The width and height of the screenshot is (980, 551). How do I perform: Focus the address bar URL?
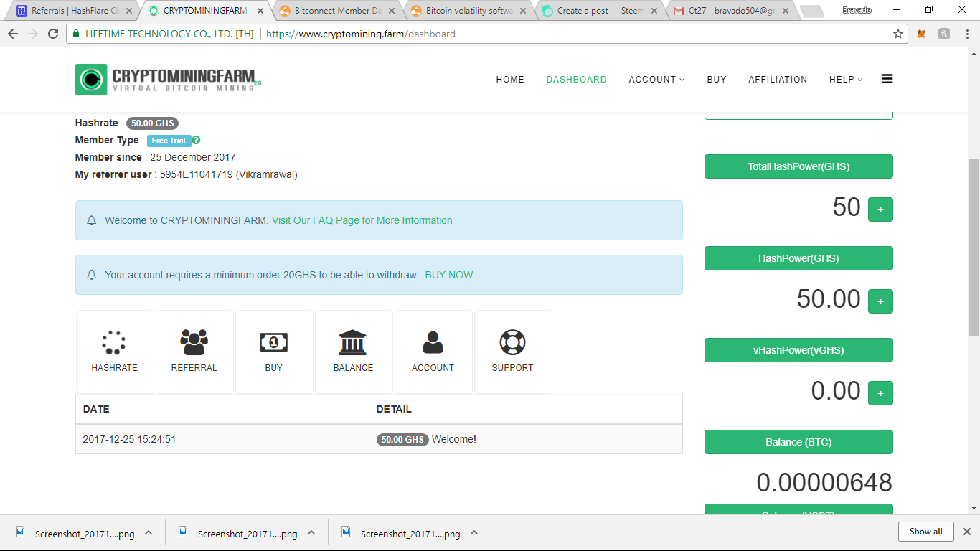[x=361, y=34]
